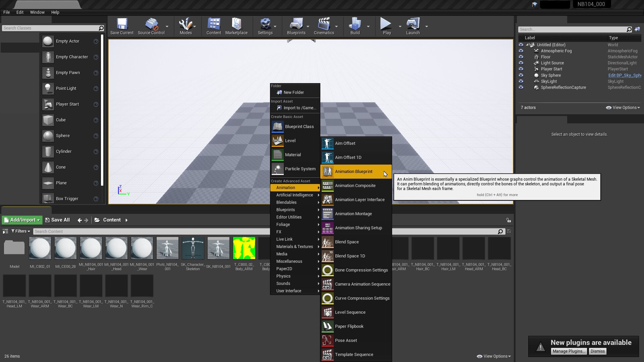This screenshot has width=644, height=362.
Task: Click the Save All button
Action: [57, 220]
